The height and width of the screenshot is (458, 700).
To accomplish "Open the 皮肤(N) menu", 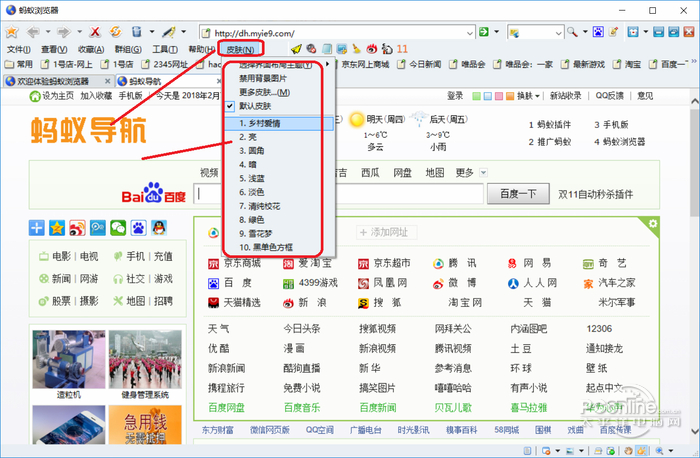I will pyautogui.click(x=241, y=49).
